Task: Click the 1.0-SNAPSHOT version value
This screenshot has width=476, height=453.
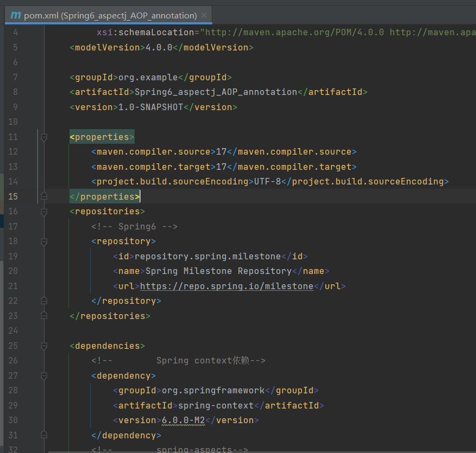Action: pos(150,107)
